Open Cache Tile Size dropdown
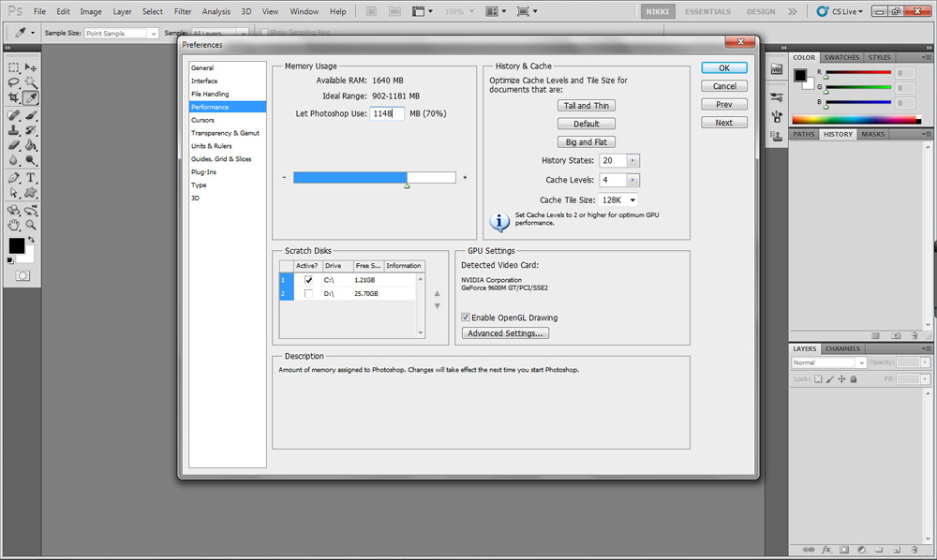Viewport: 937px width, 560px height. click(x=618, y=200)
